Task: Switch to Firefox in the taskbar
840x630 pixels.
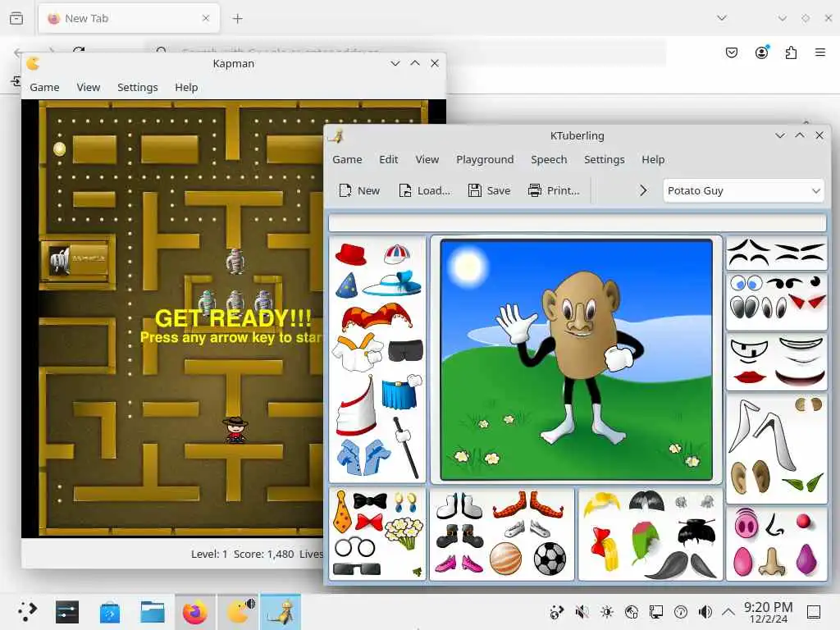Action: point(195,611)
